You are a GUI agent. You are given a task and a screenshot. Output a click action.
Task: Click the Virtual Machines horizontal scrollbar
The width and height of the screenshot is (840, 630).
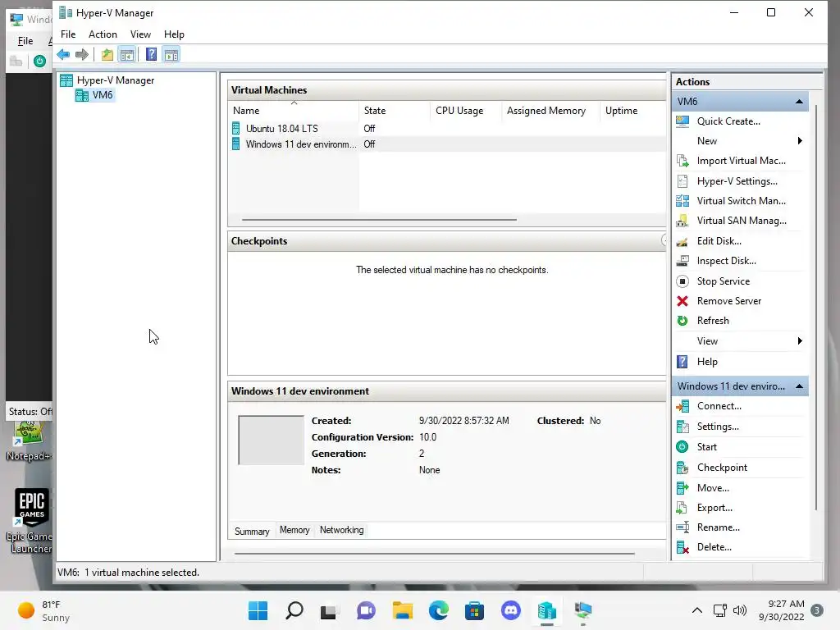[x=379, y=220]
